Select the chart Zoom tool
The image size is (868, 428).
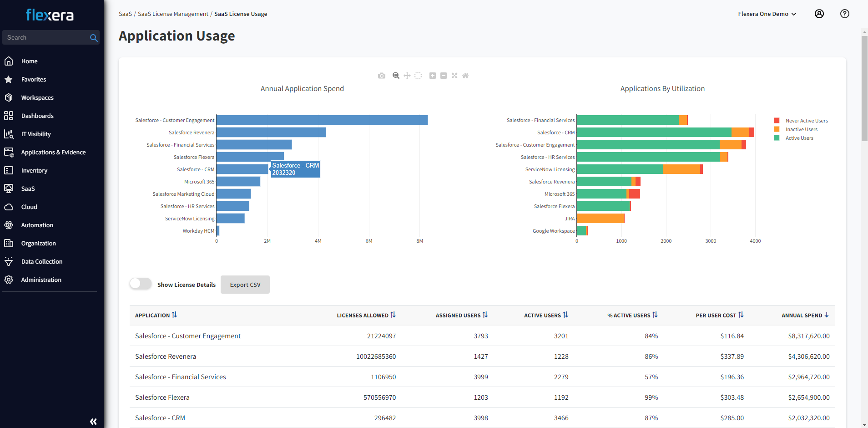click(x=396, y=76)
